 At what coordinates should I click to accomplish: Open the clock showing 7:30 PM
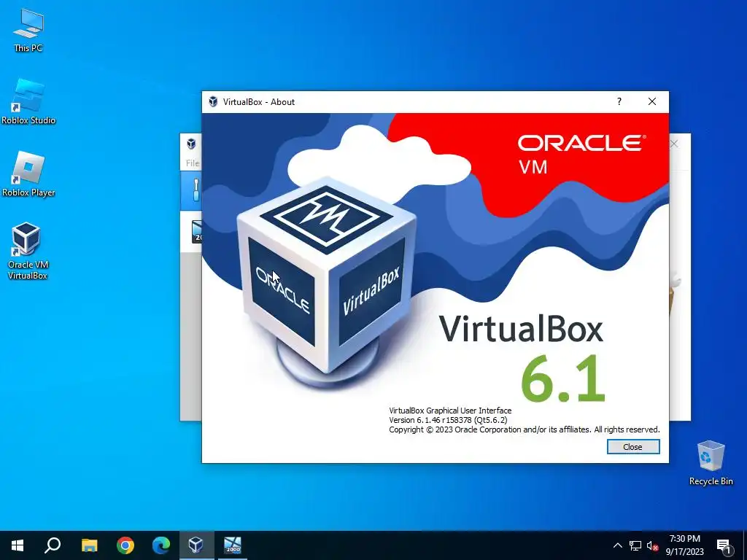[684, 545]
